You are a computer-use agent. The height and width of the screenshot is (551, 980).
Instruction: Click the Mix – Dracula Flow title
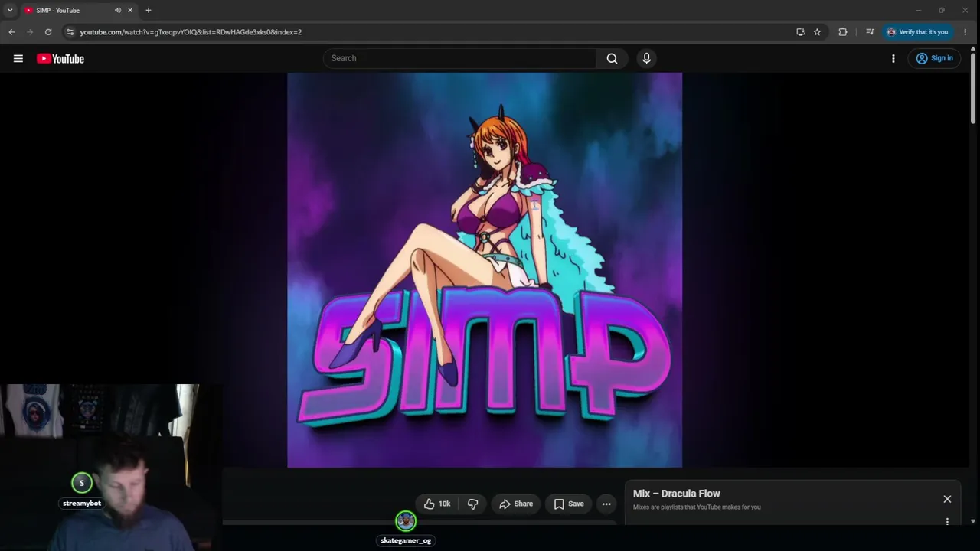pyautogui.click(x=677, y=494)
